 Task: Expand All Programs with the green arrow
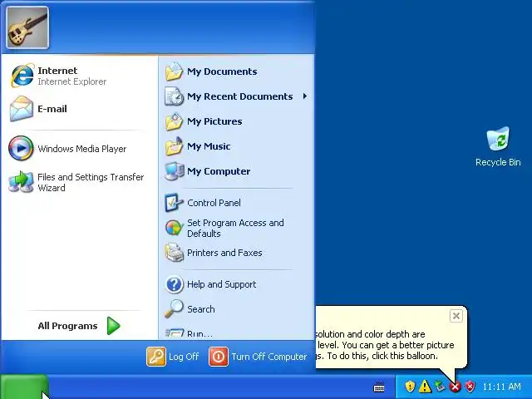click(113, 326)
